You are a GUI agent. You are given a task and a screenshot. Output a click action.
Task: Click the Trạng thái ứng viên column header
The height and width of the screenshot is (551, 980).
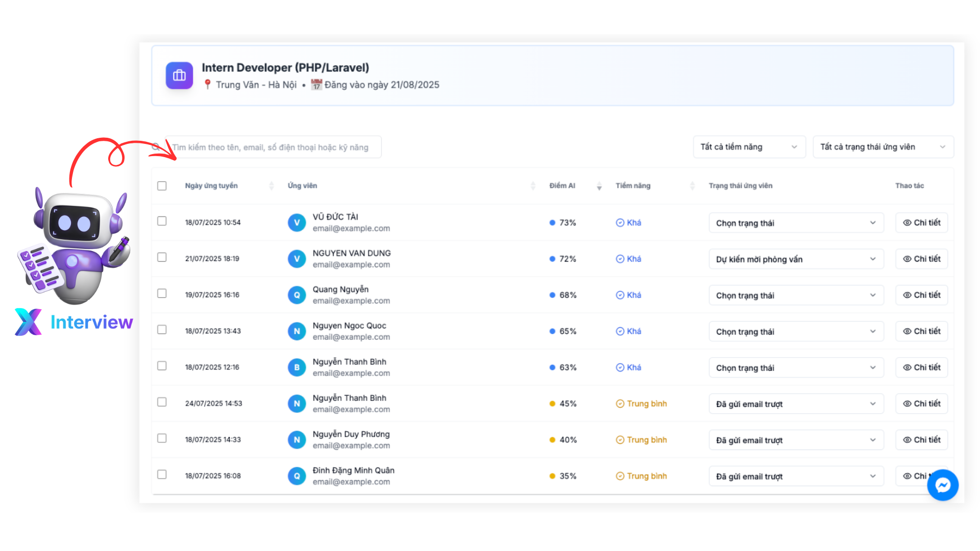(x=740, y=186)
